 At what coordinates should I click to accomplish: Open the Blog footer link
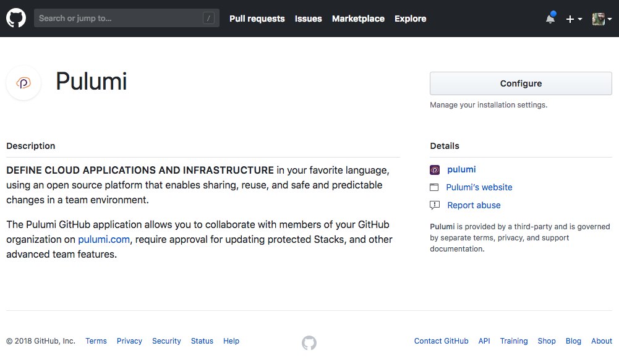(574, 341)
